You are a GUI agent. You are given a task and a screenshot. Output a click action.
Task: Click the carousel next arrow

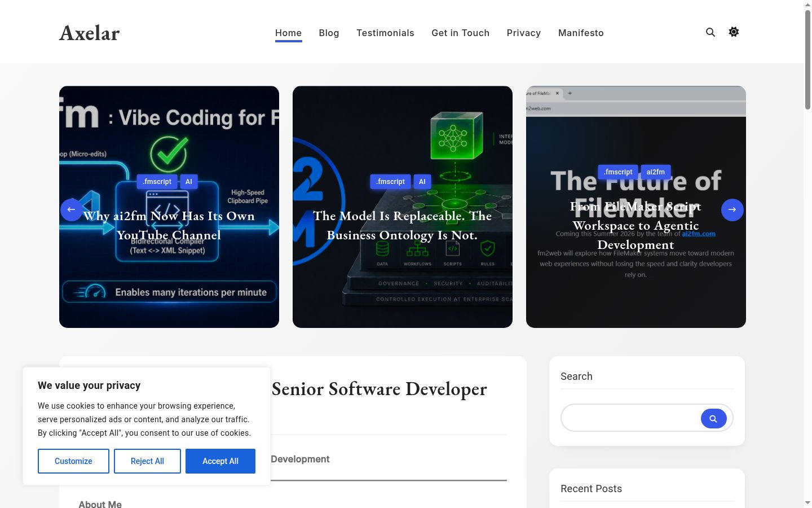click(732, 209)
